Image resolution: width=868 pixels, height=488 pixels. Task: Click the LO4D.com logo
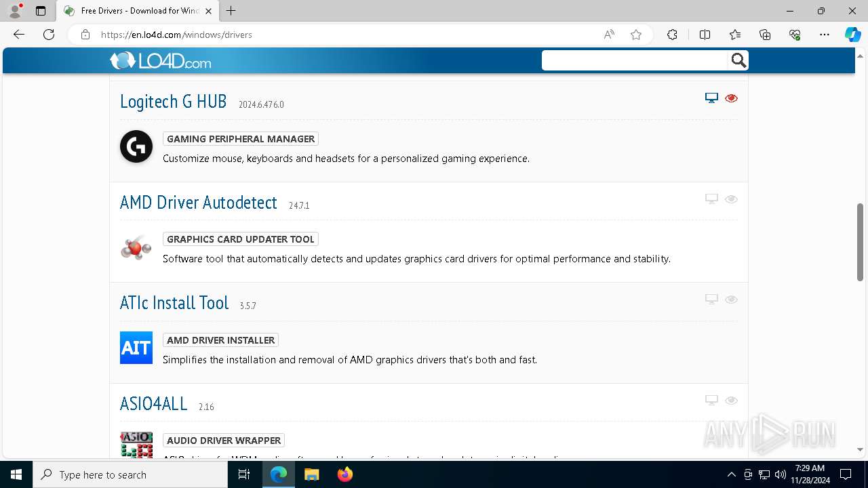(161, 61)
